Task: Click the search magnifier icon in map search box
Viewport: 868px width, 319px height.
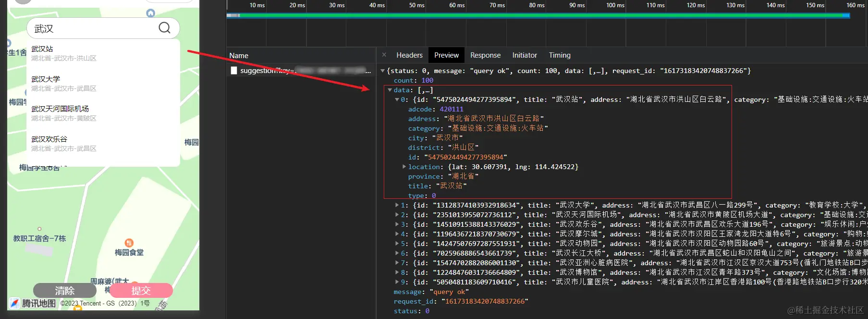Action: (x=164, y=28)
